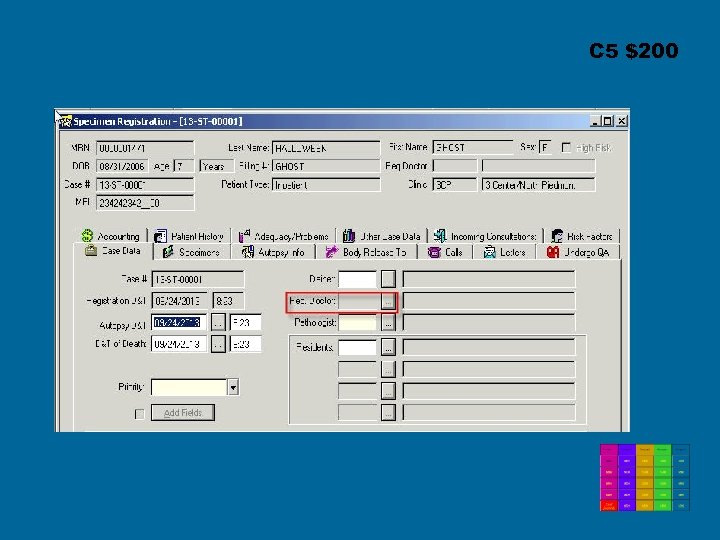
Task: Click the Letters tab icon
Action: pos(489,252)
